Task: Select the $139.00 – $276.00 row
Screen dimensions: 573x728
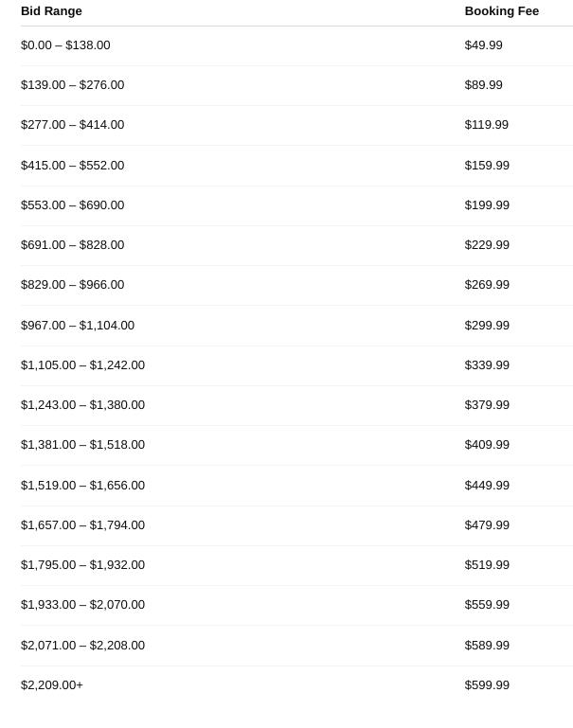Action: (x=72, y=85)
